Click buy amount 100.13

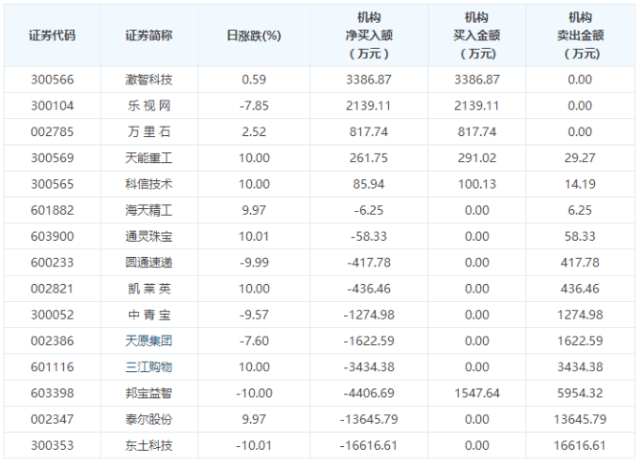(x=477, y=184)
